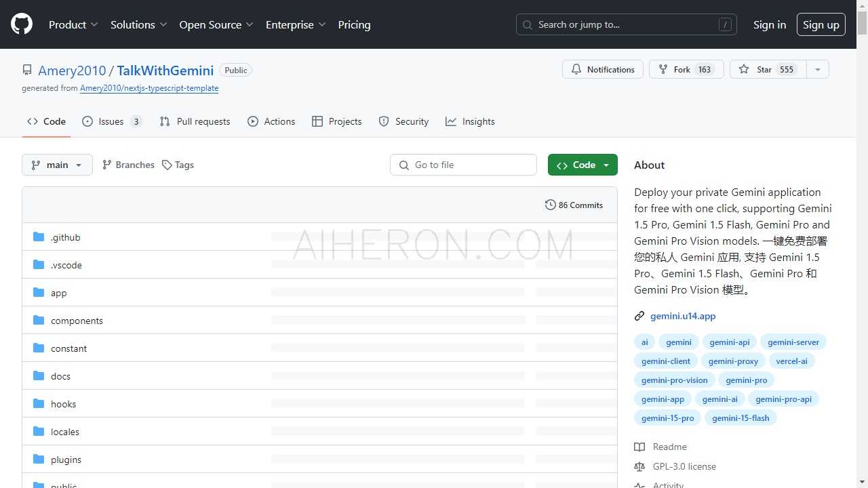Click the Sign up button
This screenshot has width=868, height=488.
tap(821, 24)
